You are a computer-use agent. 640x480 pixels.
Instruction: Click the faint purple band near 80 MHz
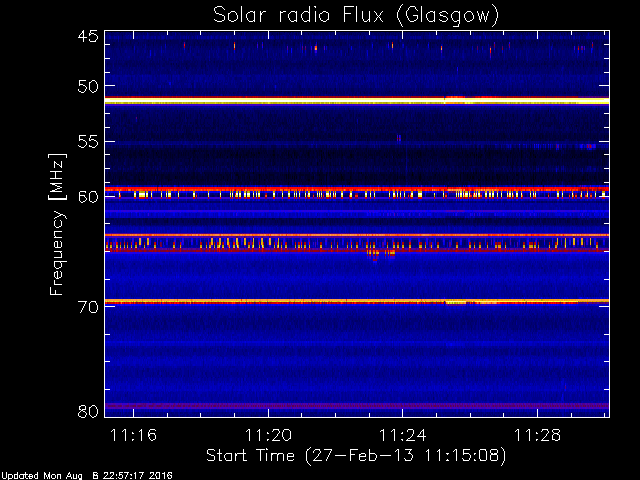coord(357,406)
